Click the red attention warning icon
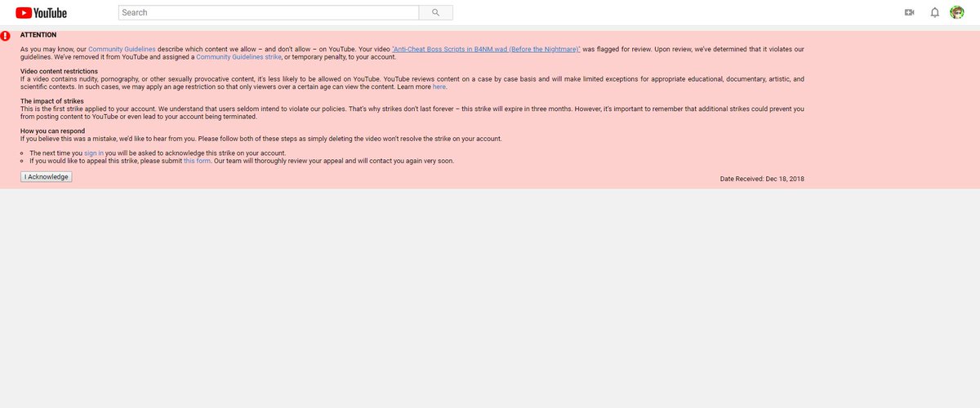This screenshot has height=408, width=980. tap(6, 36)
